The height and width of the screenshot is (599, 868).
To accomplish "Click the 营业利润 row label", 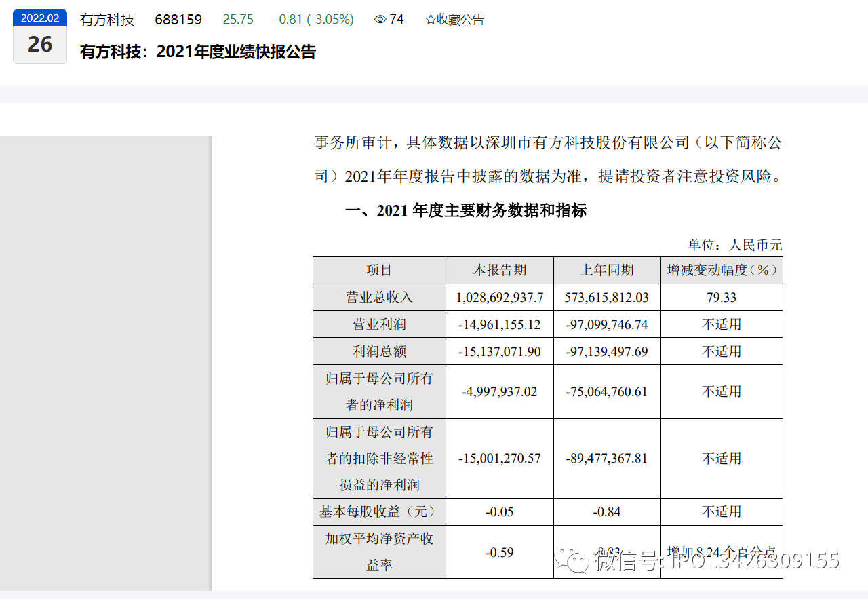I will 379,324.
